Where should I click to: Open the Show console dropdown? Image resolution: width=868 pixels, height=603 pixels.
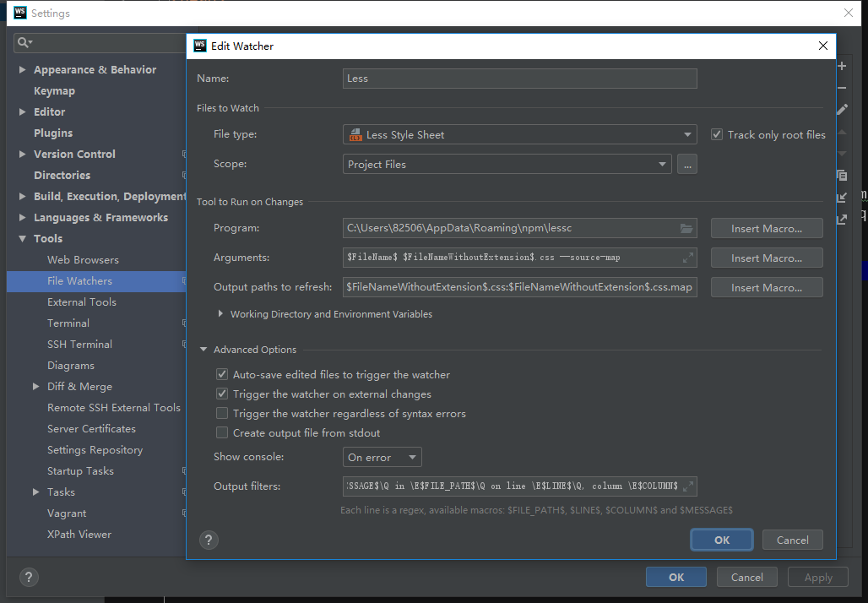[x=382, y=458]
